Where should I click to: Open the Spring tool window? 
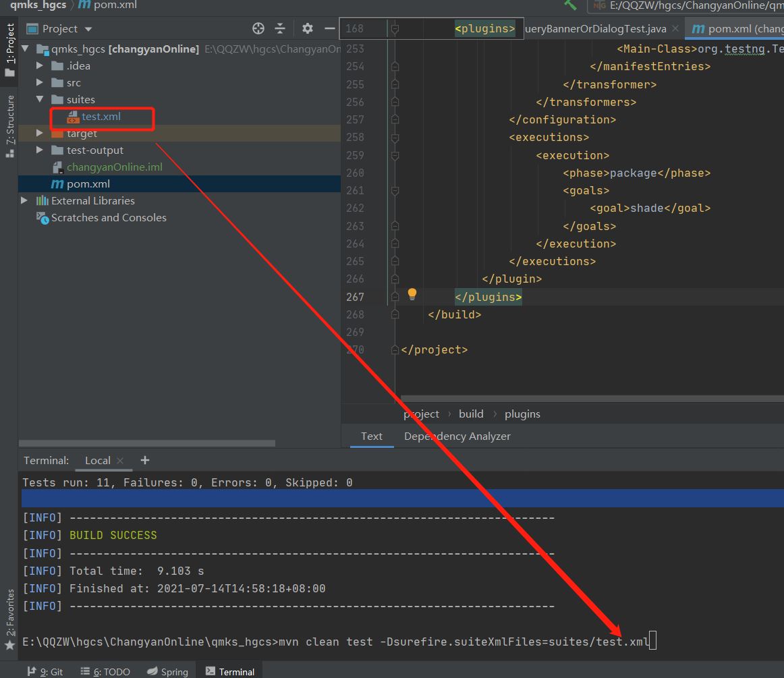pyautogui.click(x=167, y=671)
